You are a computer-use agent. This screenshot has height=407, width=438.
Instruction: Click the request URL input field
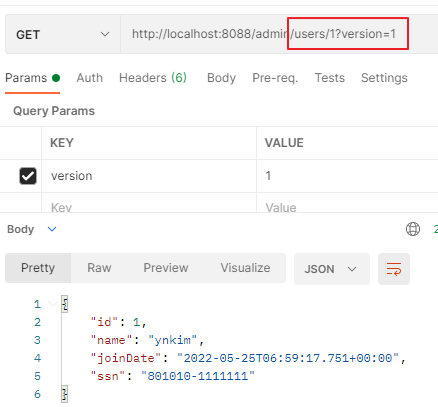(x=279, y=34)
